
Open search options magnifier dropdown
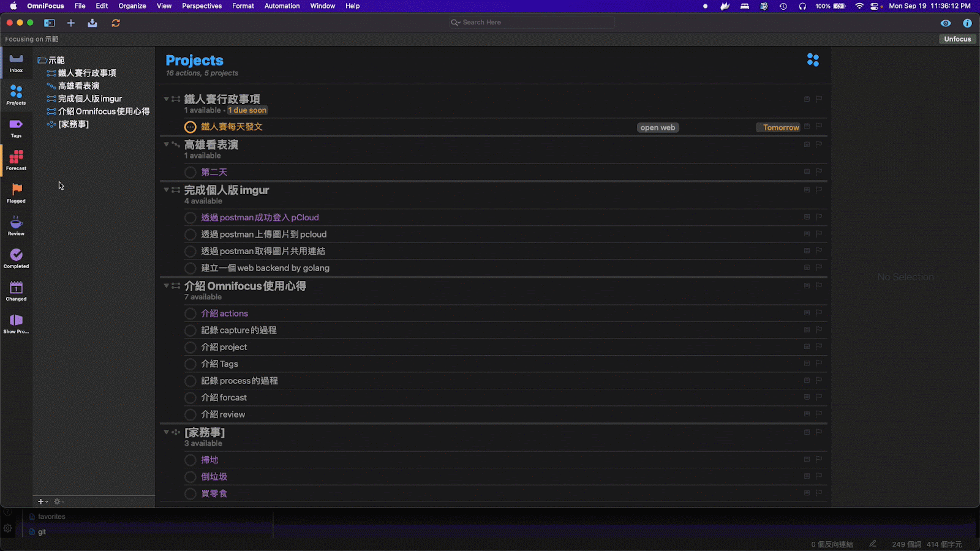click(x=456, y=23)
